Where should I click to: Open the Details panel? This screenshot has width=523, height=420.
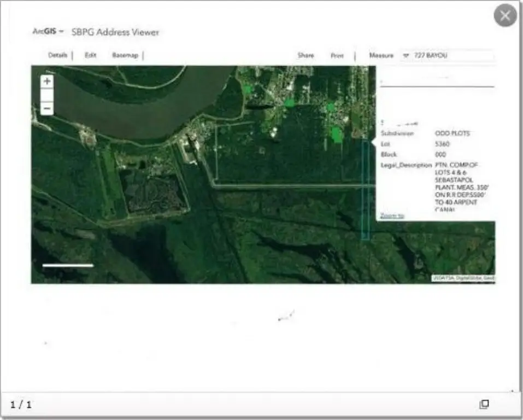click(58, 55)
